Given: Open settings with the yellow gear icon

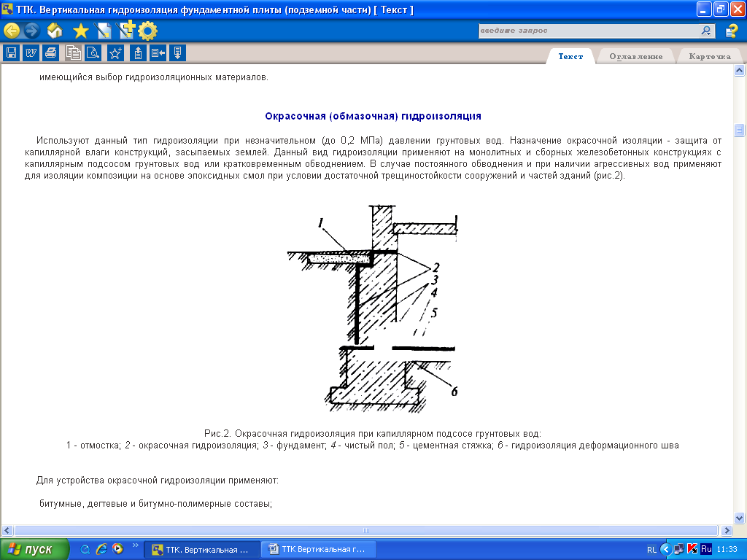Looking at the screenshot, I should coord(147,31).
